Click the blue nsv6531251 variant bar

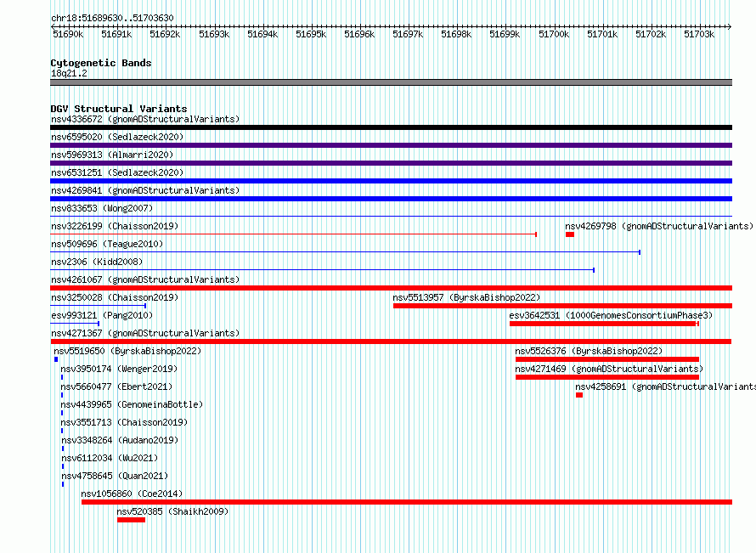pos(391,181)
